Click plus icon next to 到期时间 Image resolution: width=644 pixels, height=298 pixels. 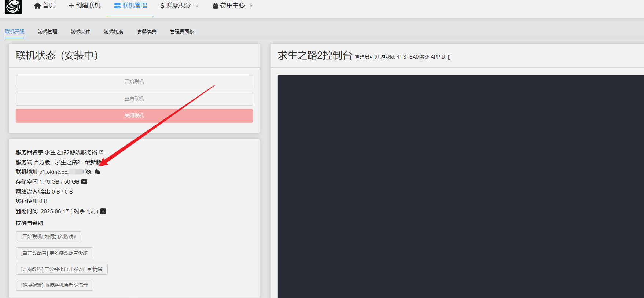click(x=103, y=211)
